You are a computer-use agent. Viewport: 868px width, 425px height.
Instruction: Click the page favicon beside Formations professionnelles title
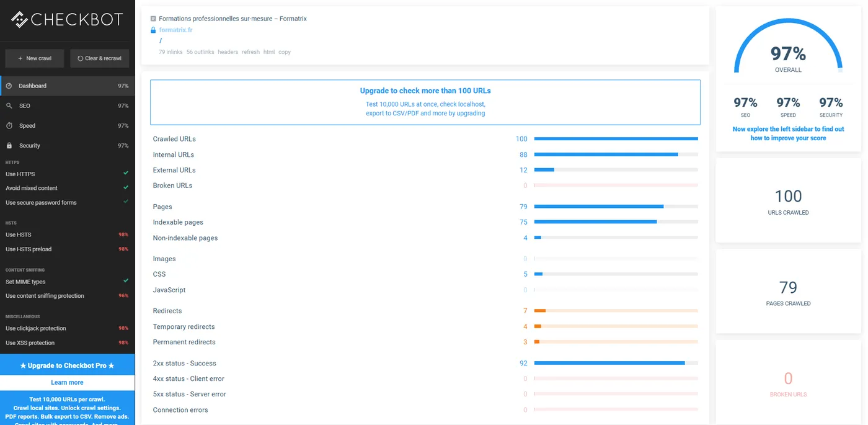tap(153, 19)
